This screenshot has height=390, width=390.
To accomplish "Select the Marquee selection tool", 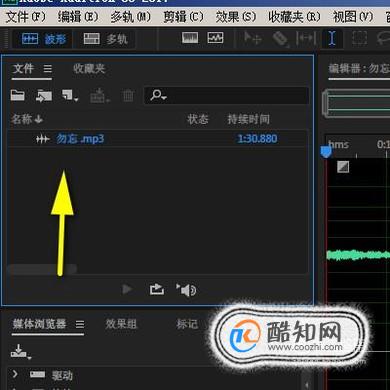I will point(359,39).
